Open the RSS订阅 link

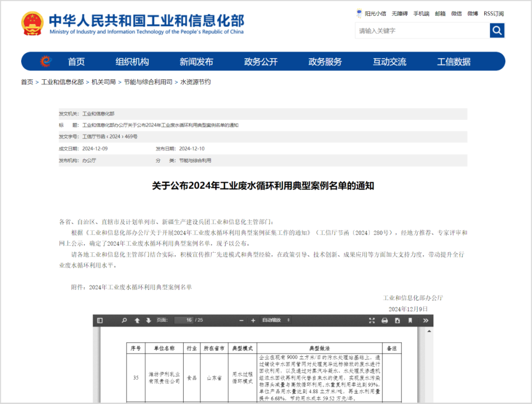[x=494, y=13]
